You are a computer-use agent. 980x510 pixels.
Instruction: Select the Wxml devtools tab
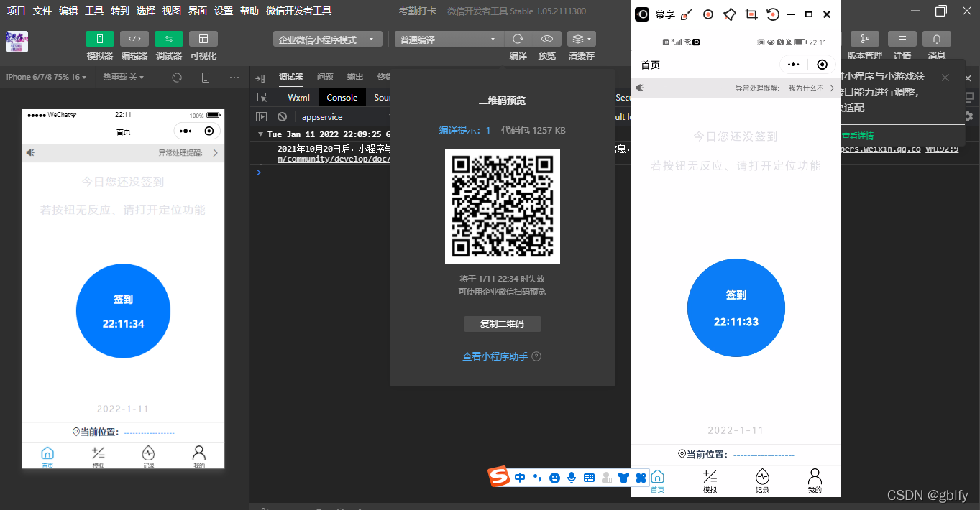click(298, 98)
